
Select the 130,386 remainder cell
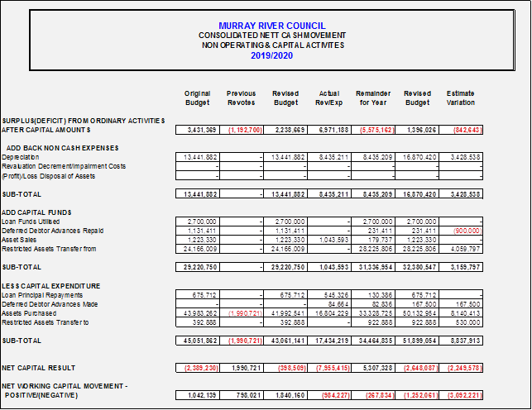point(373,295)
